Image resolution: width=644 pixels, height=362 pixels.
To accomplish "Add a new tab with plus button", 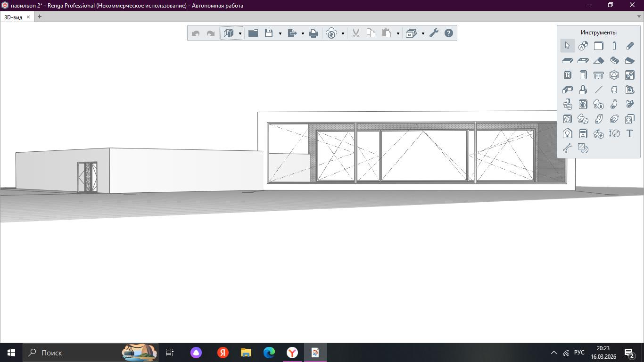I will (40, 16).
